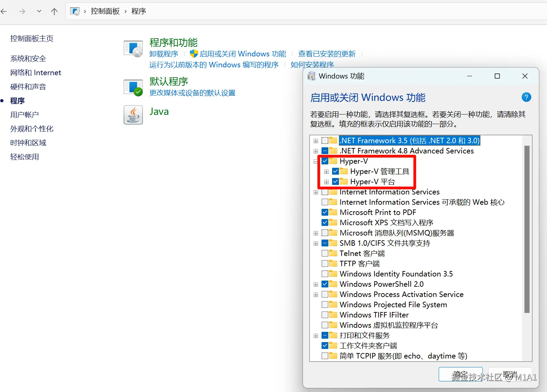Image resolution: width=547 pixels, height=392 pixels.
Task: Click the help question mark icon
Action: [x=526, y=97]
